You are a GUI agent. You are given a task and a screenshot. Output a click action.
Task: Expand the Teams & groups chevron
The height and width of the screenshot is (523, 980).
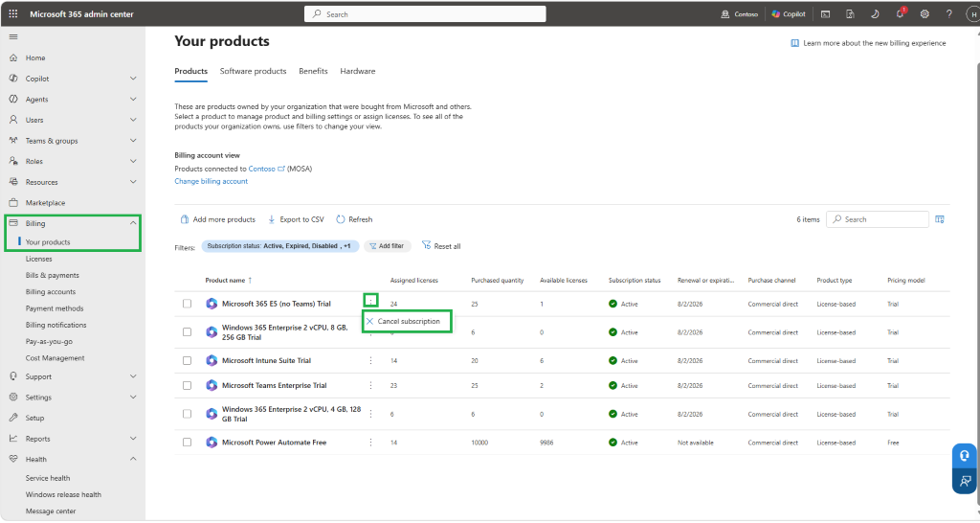(x=133, y=140)
